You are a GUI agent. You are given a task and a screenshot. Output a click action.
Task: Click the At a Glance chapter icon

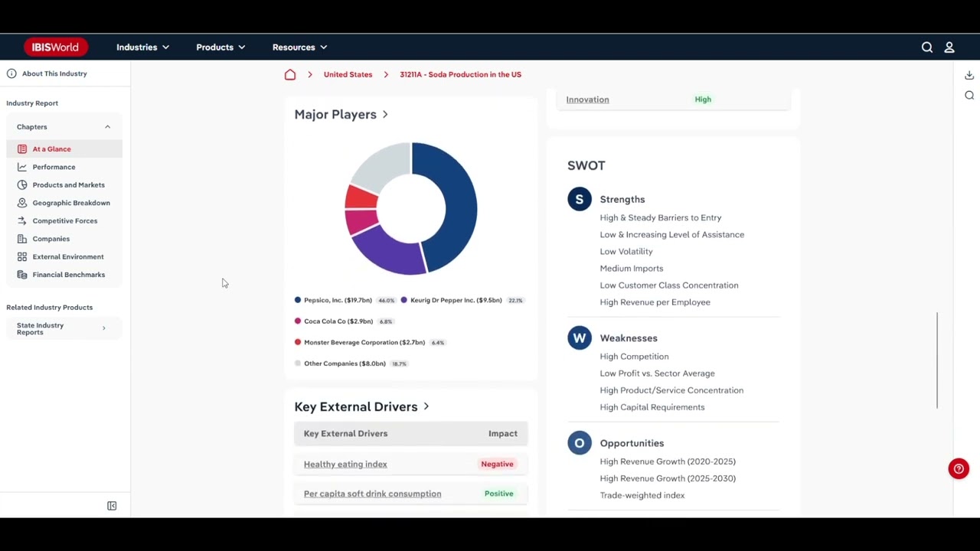click(x=22, y=149)
